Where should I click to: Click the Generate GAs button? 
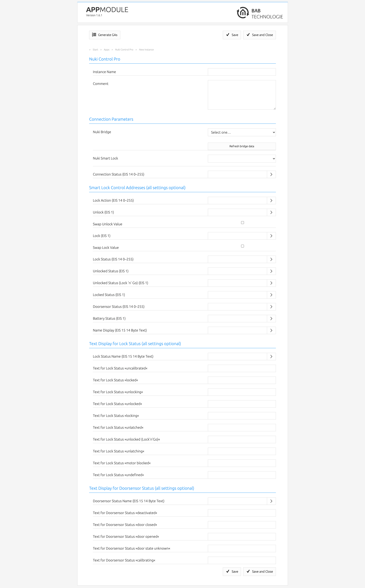(x=104, y=35)
